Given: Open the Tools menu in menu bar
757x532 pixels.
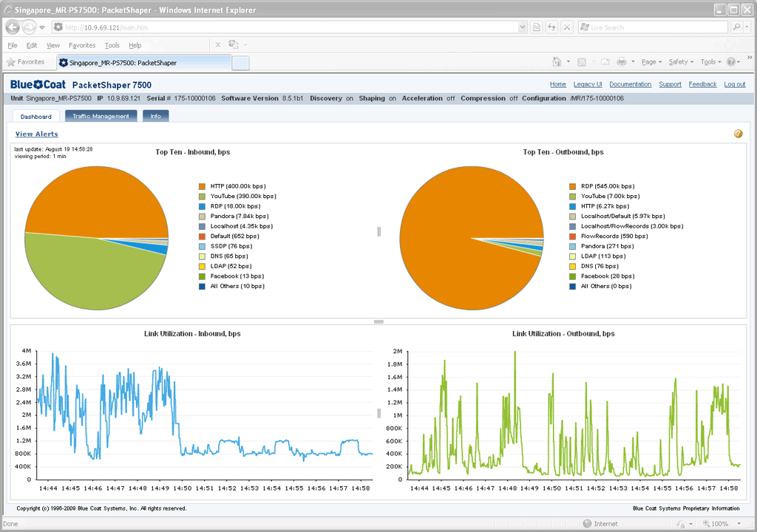Looking at the screenshot, I should point(112,45).
